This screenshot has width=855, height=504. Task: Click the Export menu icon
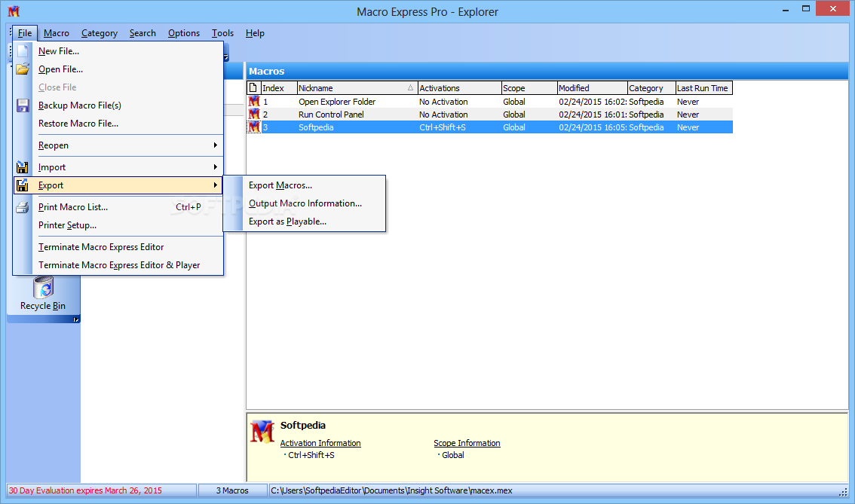coord(23,185)
